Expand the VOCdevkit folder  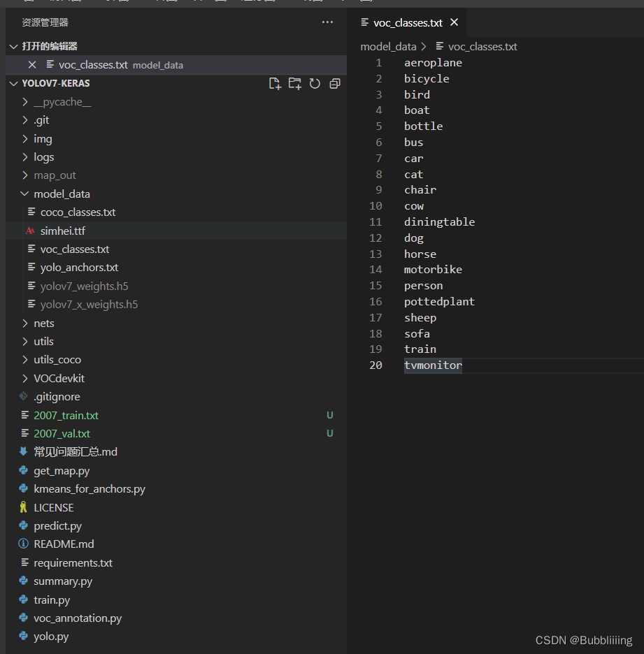[x=25, y=378]
